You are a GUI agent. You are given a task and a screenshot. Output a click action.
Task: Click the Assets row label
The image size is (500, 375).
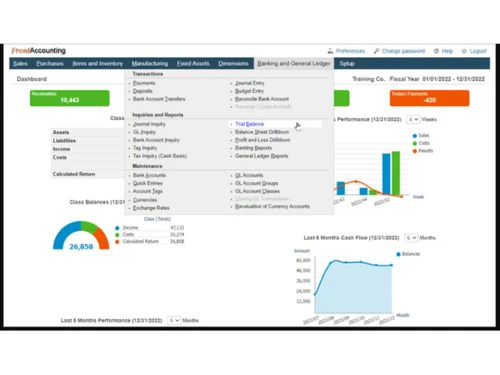coord(61,132)
